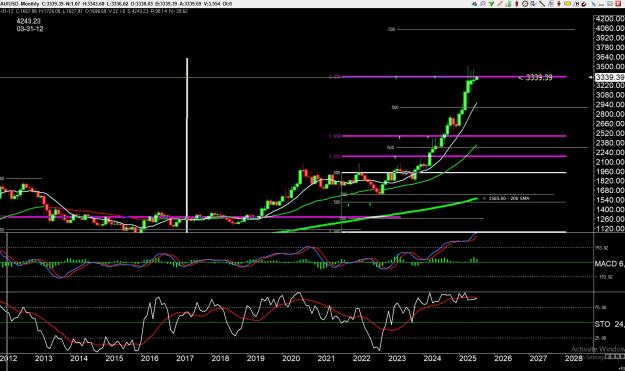The height and width of the screenshot is (371, 625).
Task: Select the pencil drawing tool icon
Action: [500, 4]
